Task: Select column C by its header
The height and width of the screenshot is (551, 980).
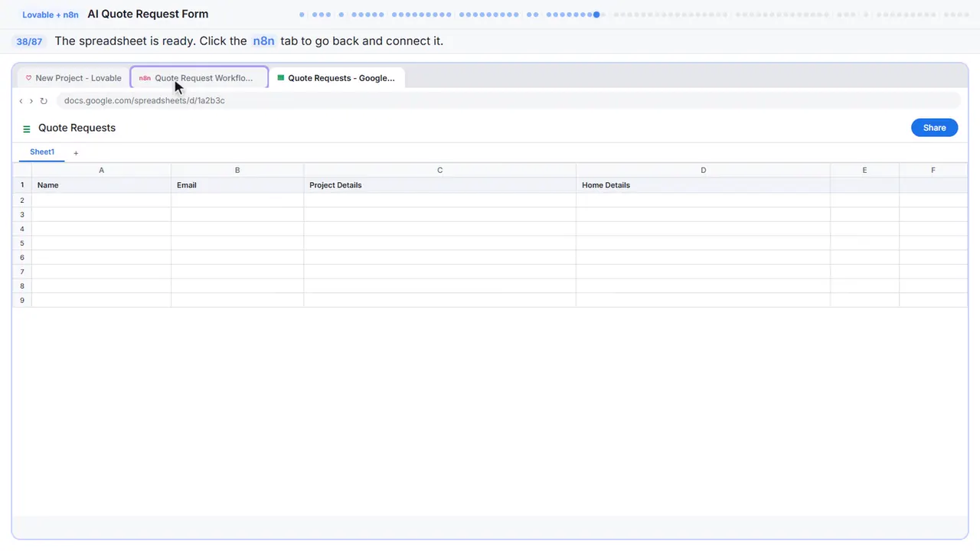Action: tap(439, 171)
